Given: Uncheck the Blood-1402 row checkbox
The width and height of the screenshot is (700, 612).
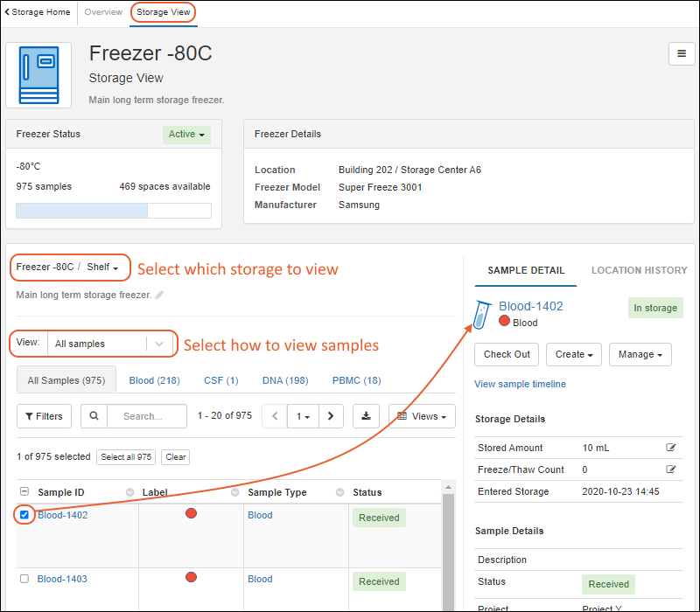Looking at the screenshot, I should pyautogui.click(x=24, y=515).
